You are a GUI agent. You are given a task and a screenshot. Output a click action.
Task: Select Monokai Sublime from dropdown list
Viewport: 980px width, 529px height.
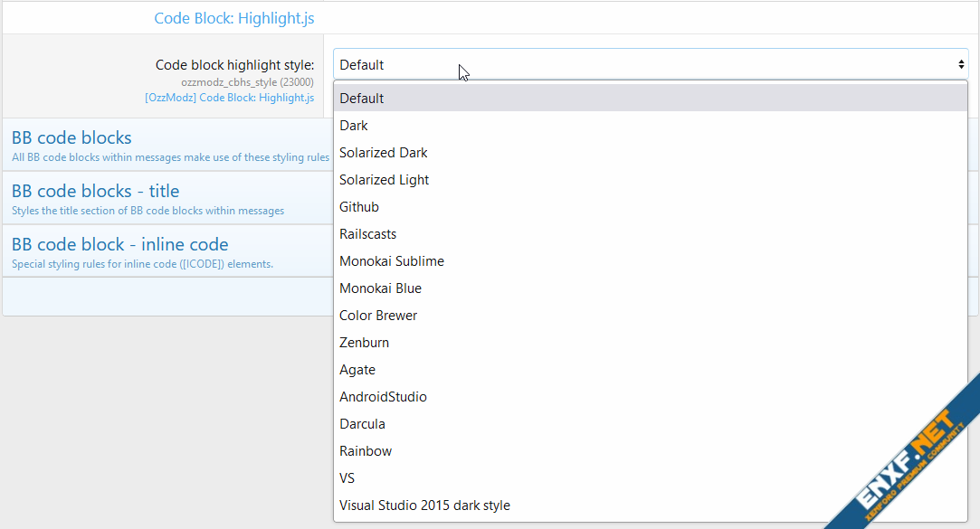tap(391, 261)
